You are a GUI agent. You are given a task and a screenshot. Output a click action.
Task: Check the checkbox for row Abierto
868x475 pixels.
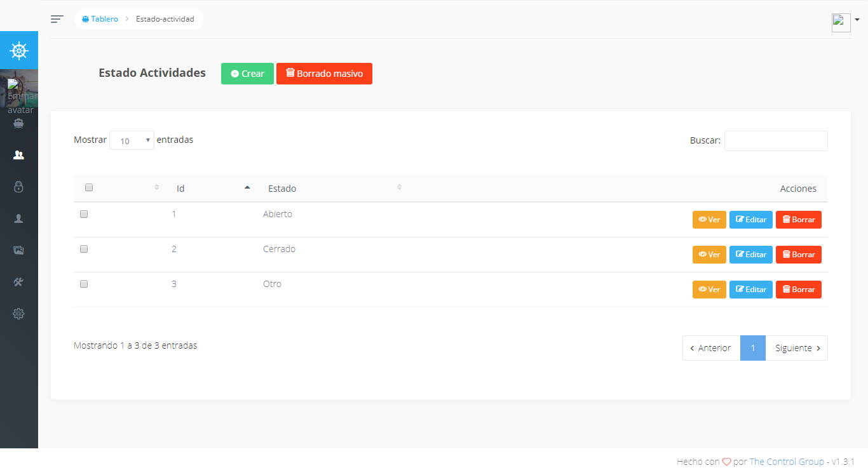point(83,214)
